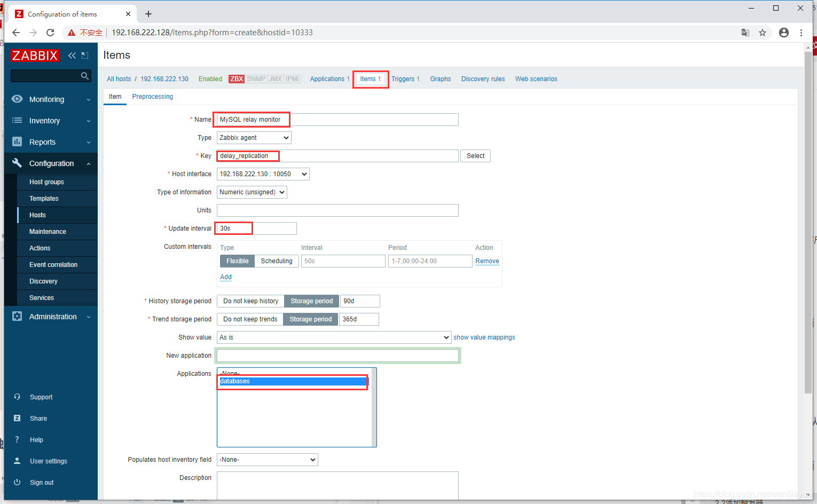The image size is (817, 504).
Task: Click the New application input field
Action: [x=337, y=356]
